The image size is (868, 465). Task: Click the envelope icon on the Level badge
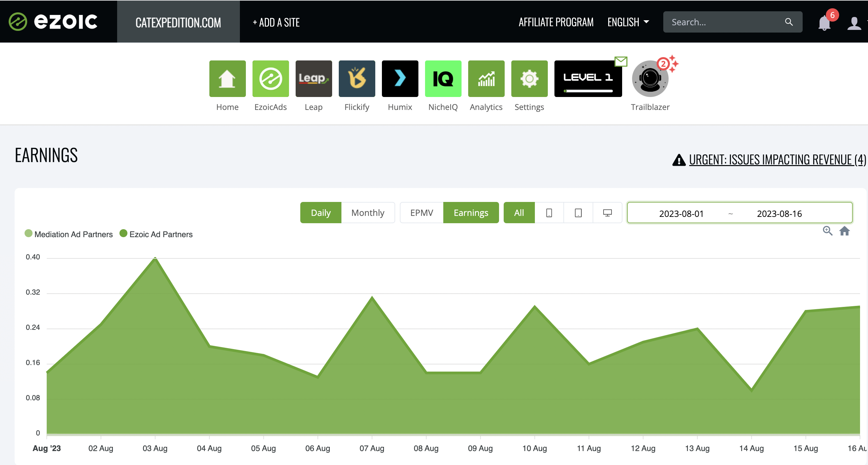click(621, 61)
